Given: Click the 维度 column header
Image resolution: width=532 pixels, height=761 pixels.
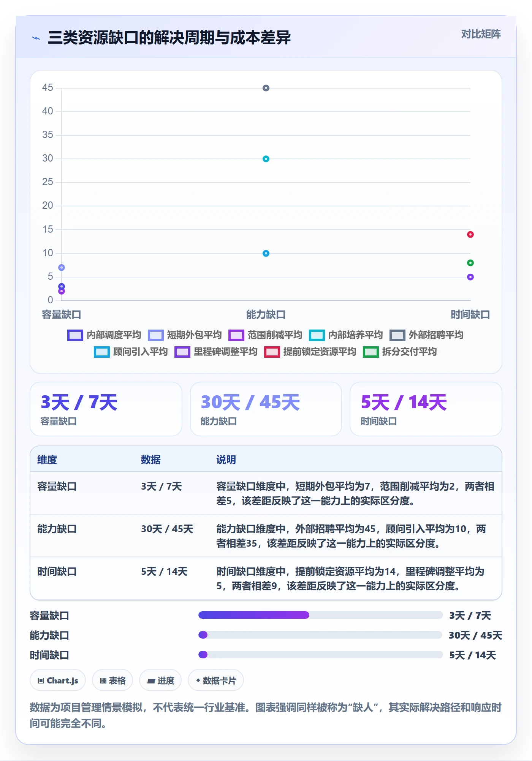Looking at the screenshot, I should [47, 460].
